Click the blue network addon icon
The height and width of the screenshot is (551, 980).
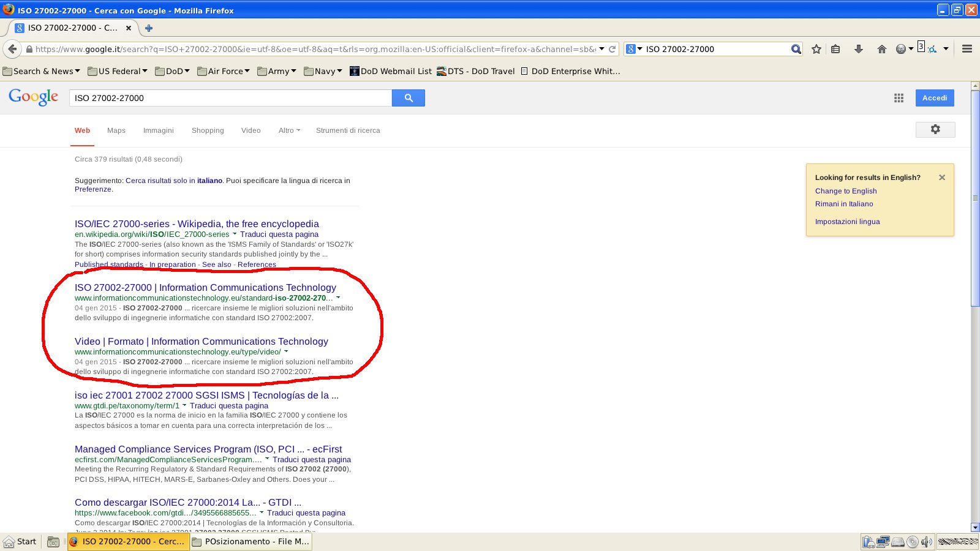click(x=932, y=49)
